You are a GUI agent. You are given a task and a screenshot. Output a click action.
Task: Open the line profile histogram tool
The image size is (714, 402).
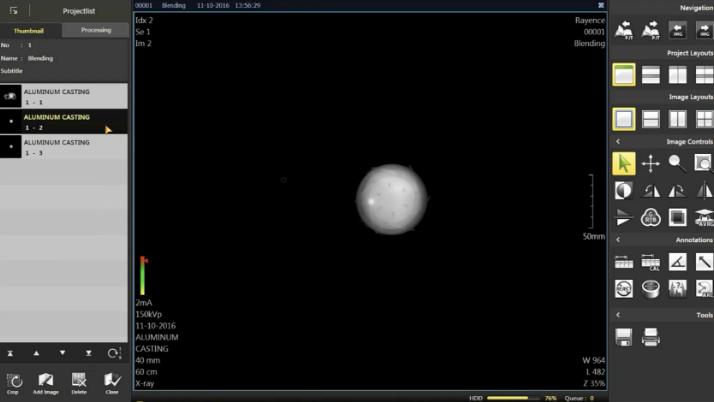678,289
